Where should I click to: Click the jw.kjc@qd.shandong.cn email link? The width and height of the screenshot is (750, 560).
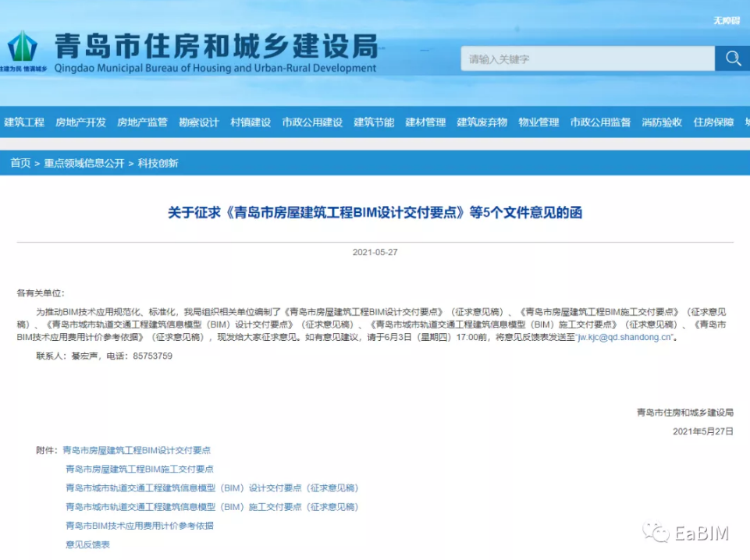point(624,338)
